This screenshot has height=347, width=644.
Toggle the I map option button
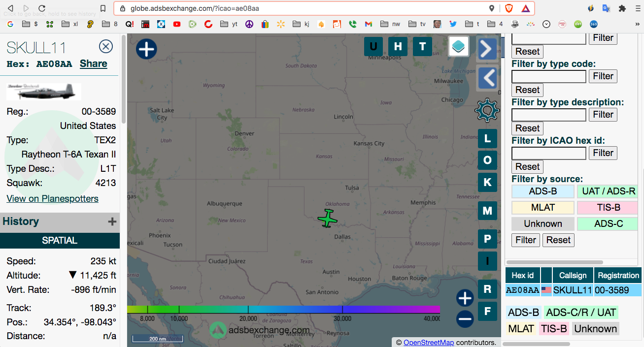click(x=487, y=261)
